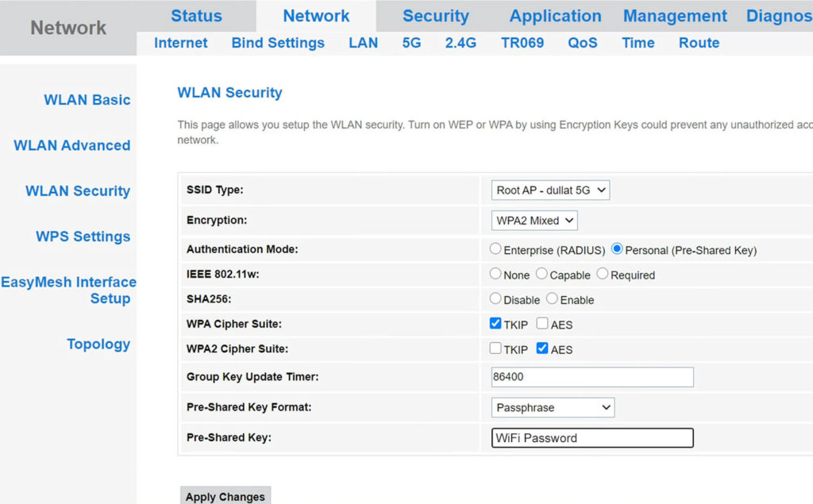Enable SHA256
This screenshot has height=504, width=813.
click(x=551, y=299)
